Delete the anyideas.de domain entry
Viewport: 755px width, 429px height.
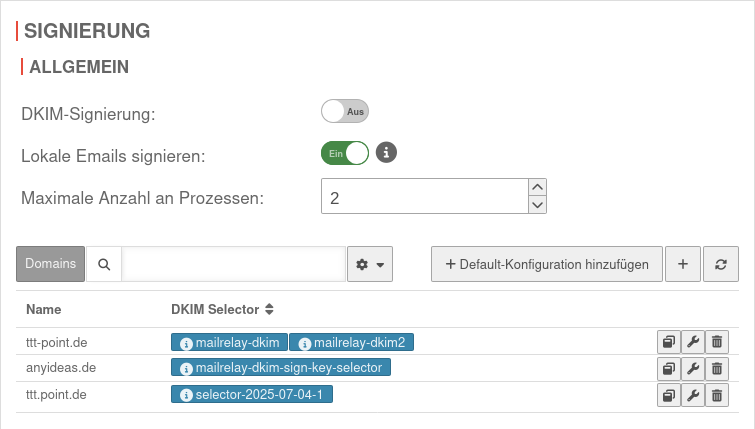pos(716,368)
